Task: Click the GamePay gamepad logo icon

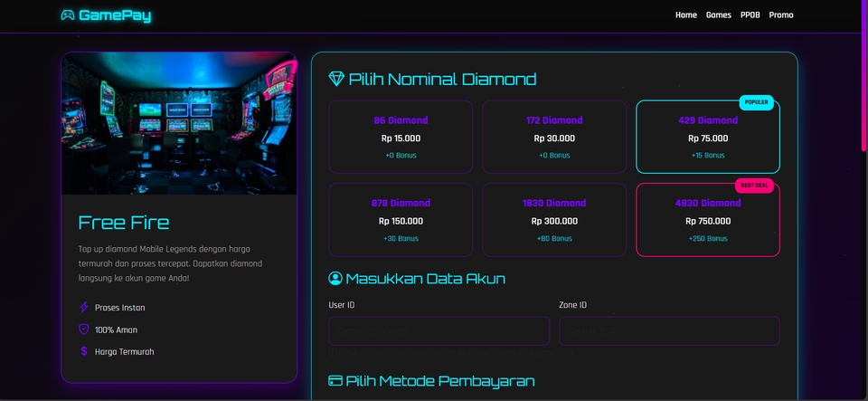Action: pyautogui.click(x=68, y=15)
